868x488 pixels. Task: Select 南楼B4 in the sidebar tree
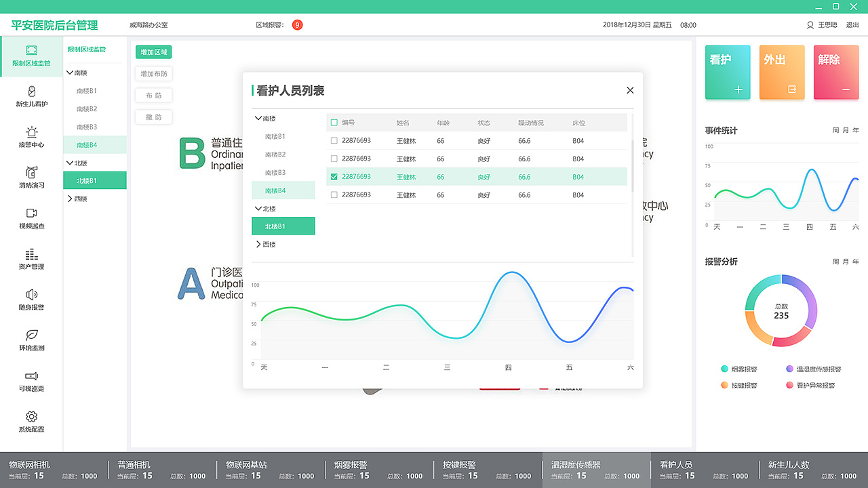pyautogui.click(x=95, y=144)
